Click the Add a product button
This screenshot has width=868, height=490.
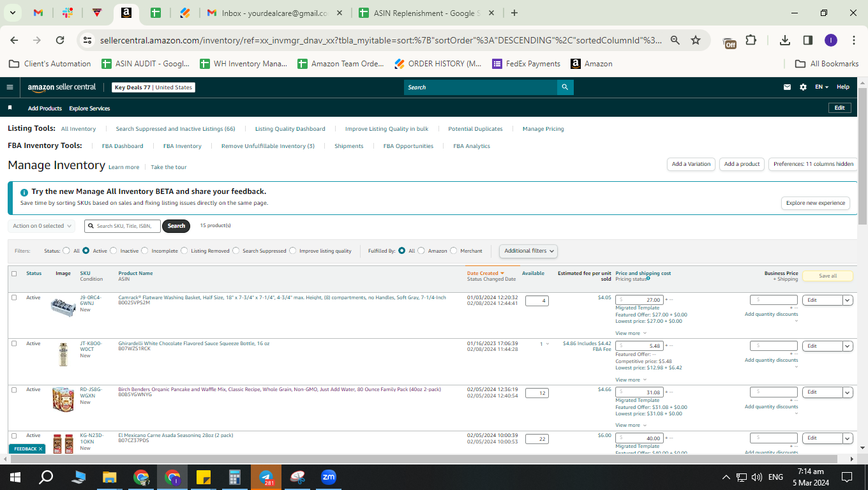point(742,164)
